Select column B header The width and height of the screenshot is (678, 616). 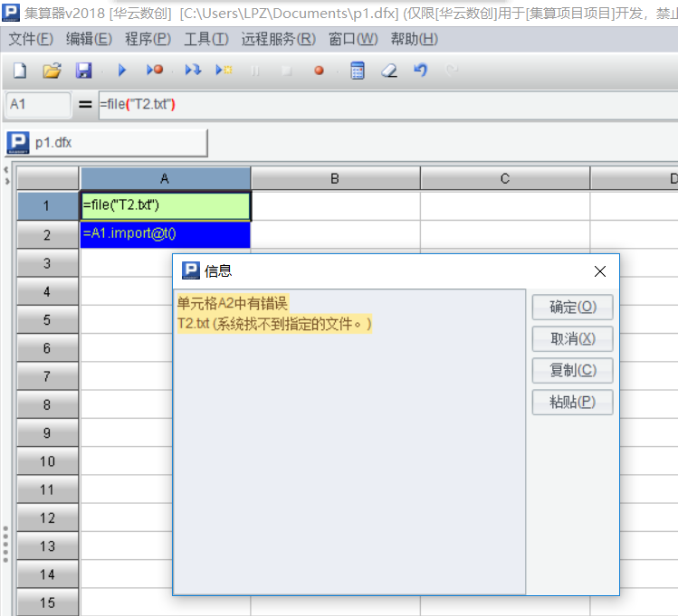[335, 178]
